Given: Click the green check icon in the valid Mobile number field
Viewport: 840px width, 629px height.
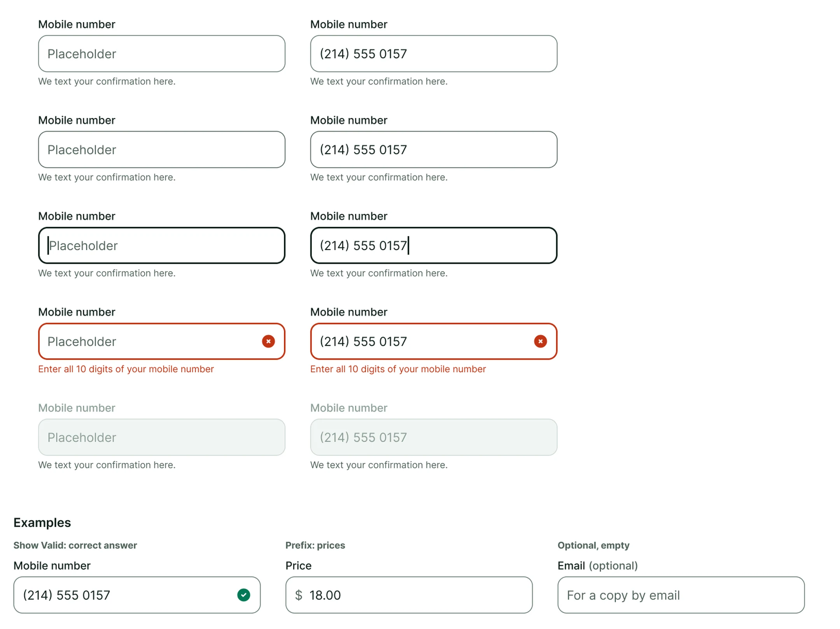Looking at the screenshot, I should tap(243, 594).
